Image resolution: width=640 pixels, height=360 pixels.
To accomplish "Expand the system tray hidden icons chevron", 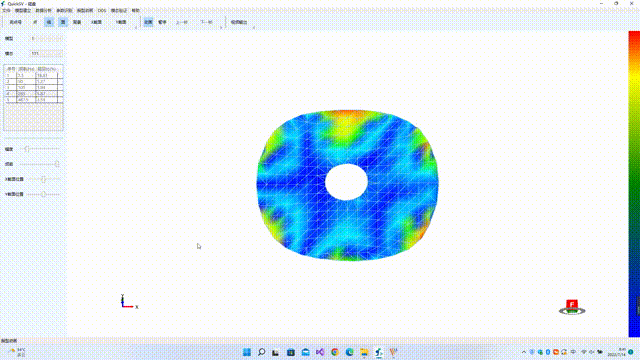I will pos(524,352).
